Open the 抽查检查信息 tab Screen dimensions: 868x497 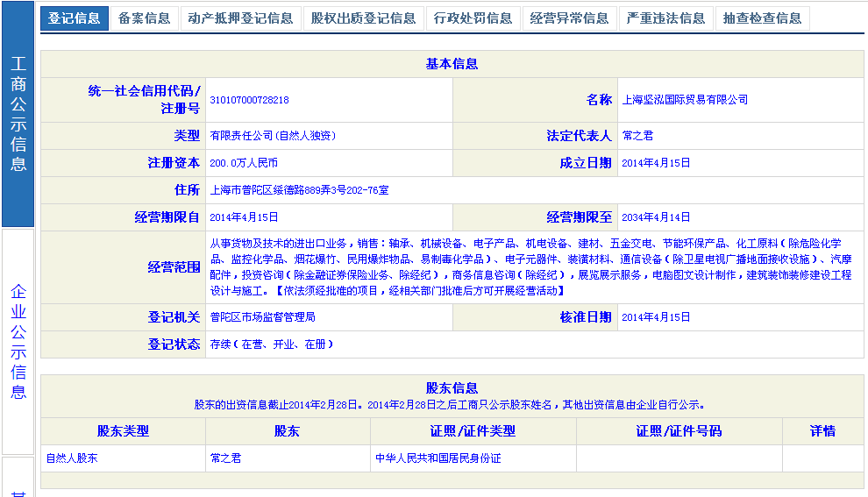(x=762, y=18)
